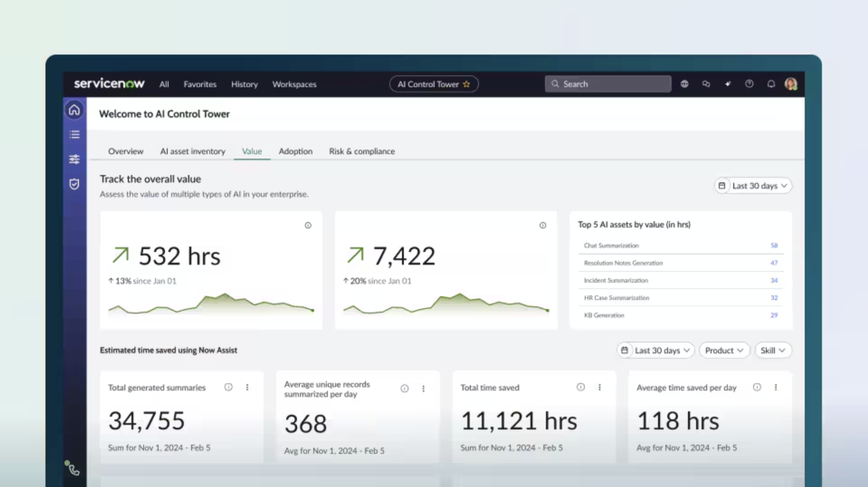Image resolution: width=868 pixels, height=487 pixels.
Task: Click the 118 hrs value
Action: (x=678, y=421)
